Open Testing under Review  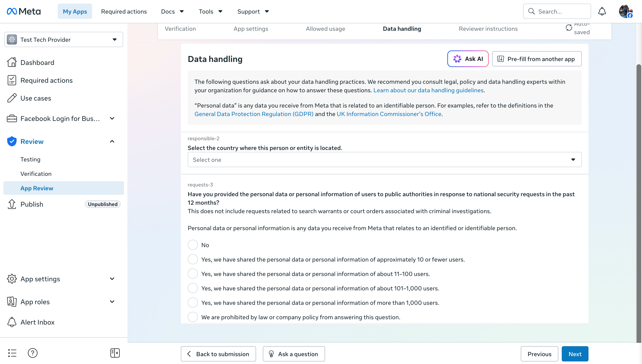pyautogui.click(x=30, y=159)
